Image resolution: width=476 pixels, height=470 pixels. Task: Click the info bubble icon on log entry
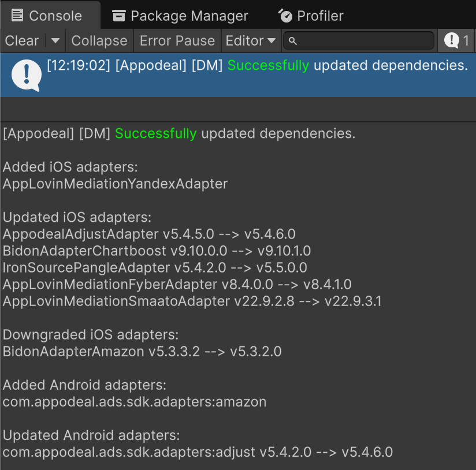pyautogui.click(x=27, y=75)
